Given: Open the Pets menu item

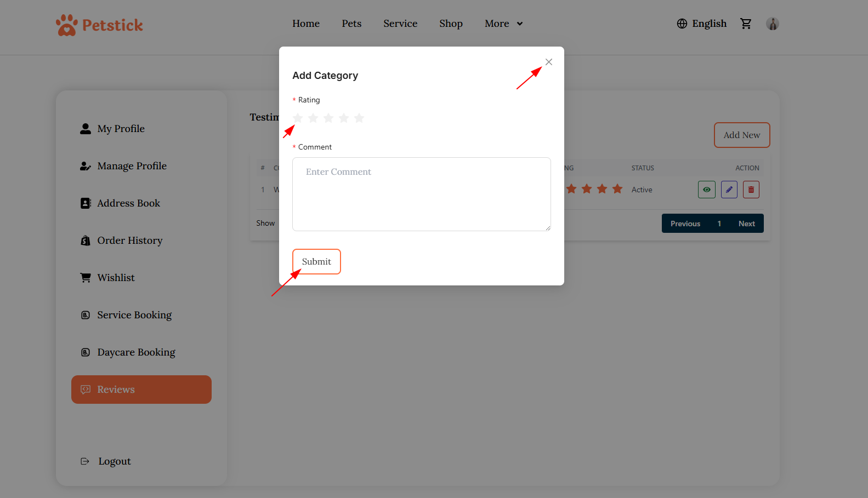Looking at the screenshot, I should [351, 24].
